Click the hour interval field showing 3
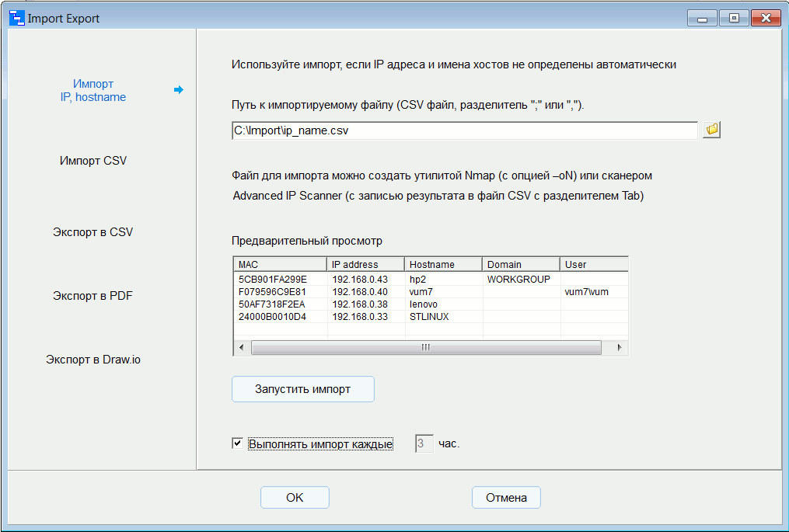Screen dimensions: 789x532 [x=423, y=442]
